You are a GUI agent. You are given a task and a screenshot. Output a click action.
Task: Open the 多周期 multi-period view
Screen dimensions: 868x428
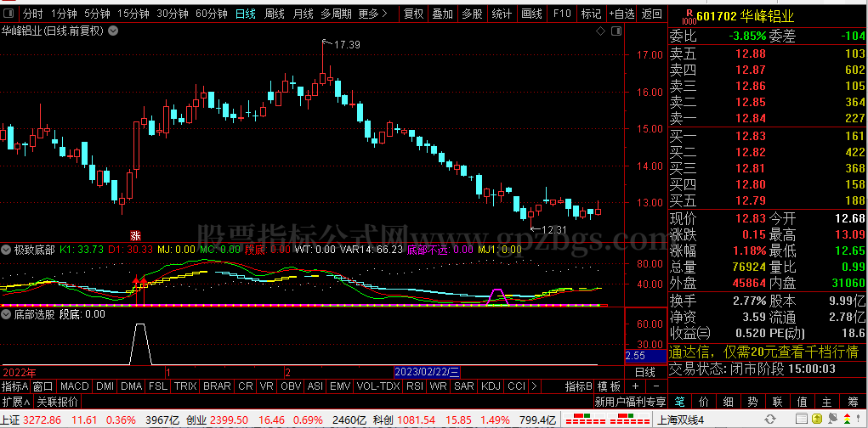click(336, 14)
